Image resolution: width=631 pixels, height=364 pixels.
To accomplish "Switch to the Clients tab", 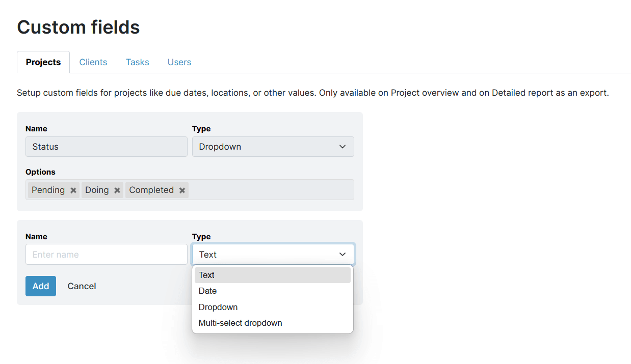I will [93, 62].
